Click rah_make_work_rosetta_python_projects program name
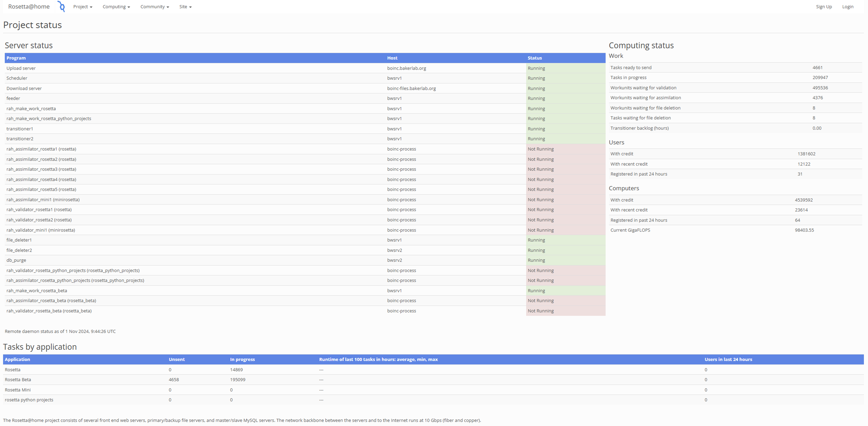This screenshot has height=426, width=868. (48, 118)
